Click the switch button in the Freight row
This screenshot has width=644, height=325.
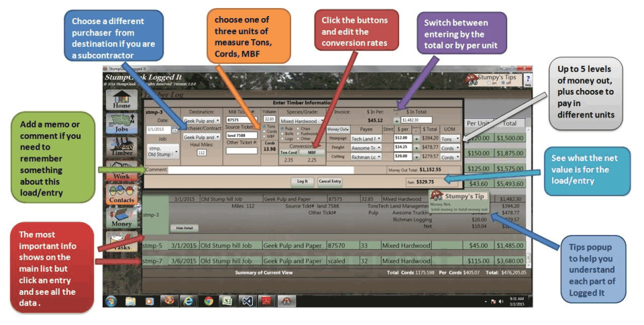point(416,148)
